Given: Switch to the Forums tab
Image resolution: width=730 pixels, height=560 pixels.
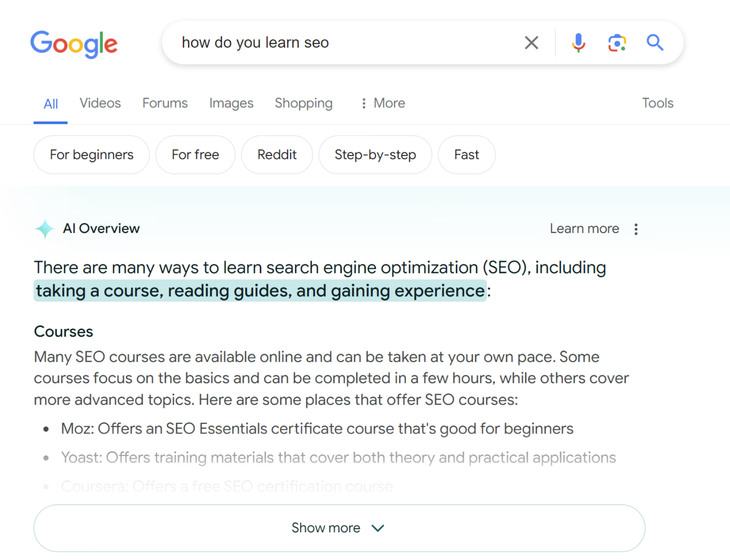Looking at the screenshot, I should pos(165,103).
